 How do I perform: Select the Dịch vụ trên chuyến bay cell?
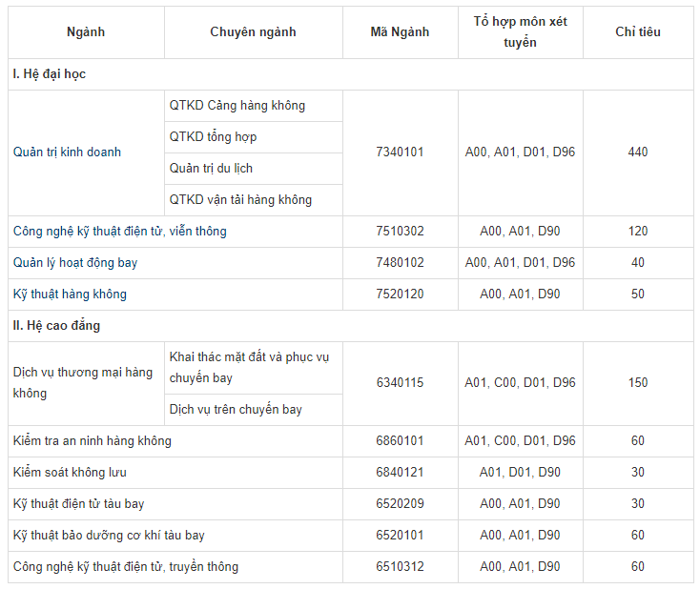[253, 410]
